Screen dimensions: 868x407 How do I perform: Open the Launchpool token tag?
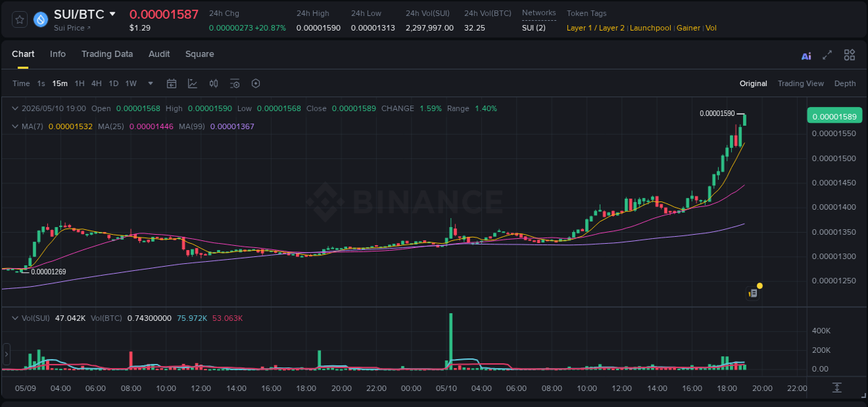(x=651, y=28)
